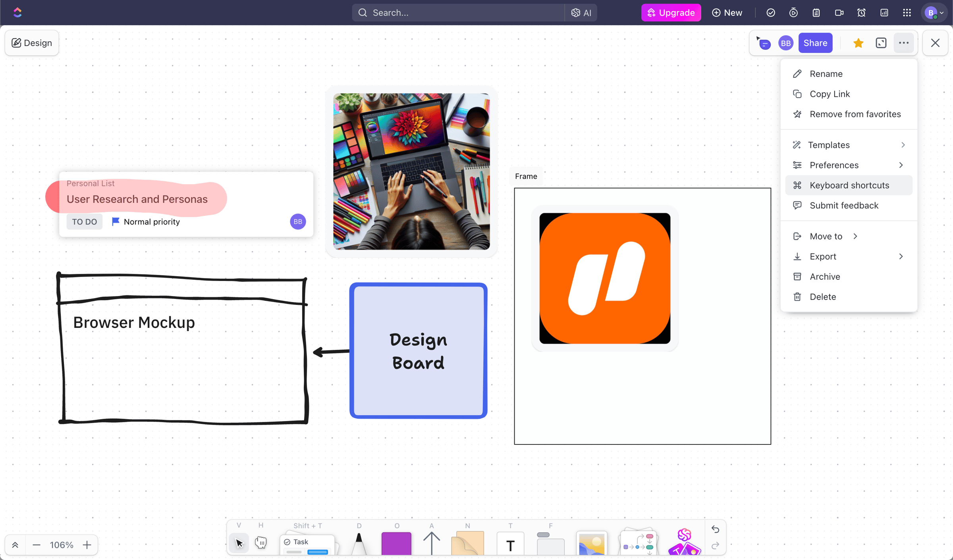Choose Archive from the menu

[849, 277]
